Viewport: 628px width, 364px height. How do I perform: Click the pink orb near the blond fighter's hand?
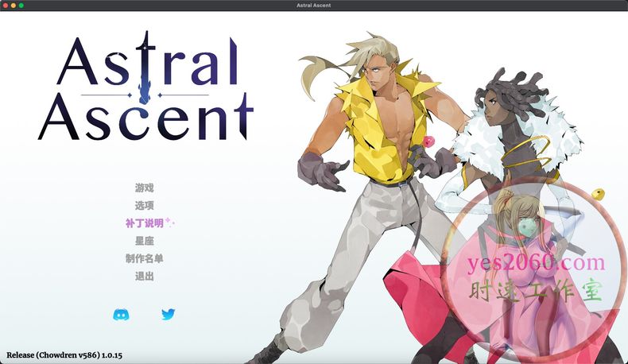tap(430, 141)
